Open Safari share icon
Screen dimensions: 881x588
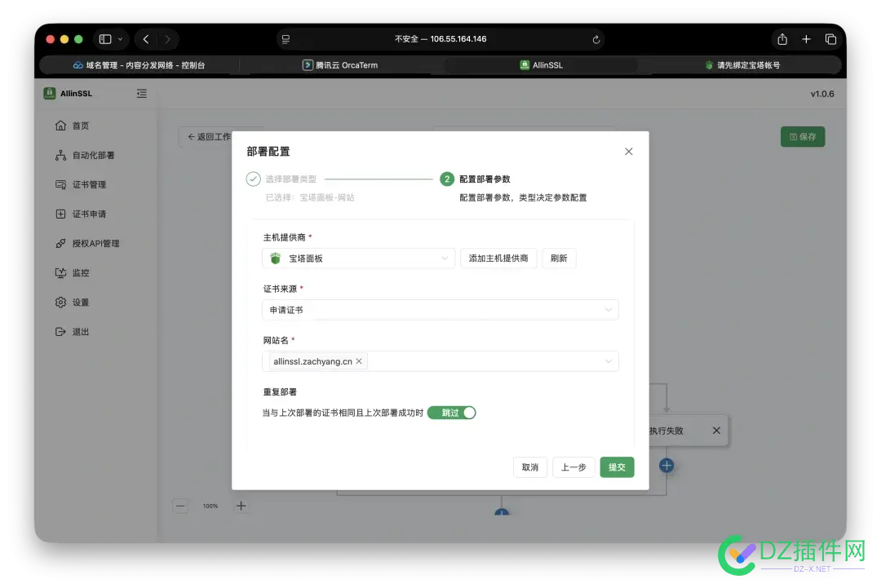click(x=782, y=39)
